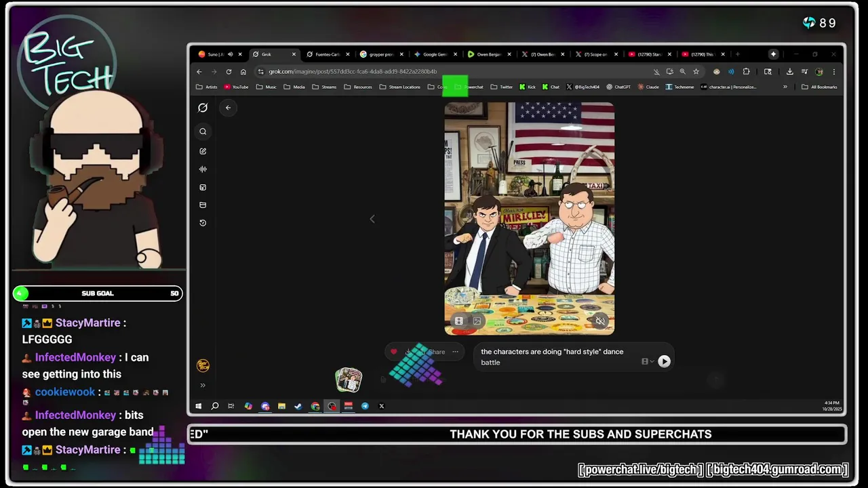Screen dimensions: 868x488
Task: Bookmark this page with star icon
Action: click(x=696, y=72)
